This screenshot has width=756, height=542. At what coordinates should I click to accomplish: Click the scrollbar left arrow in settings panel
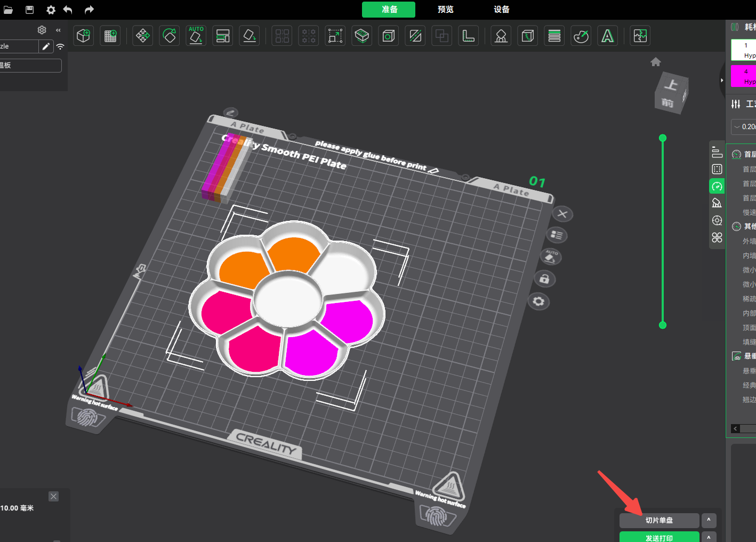pyautogui.click(x=735, y=428)
